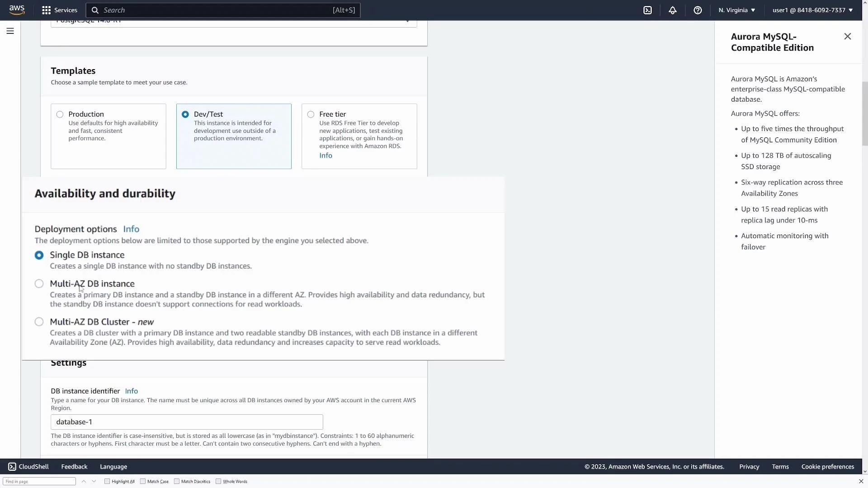Enable the Match Case checkbox

(142, 481)
